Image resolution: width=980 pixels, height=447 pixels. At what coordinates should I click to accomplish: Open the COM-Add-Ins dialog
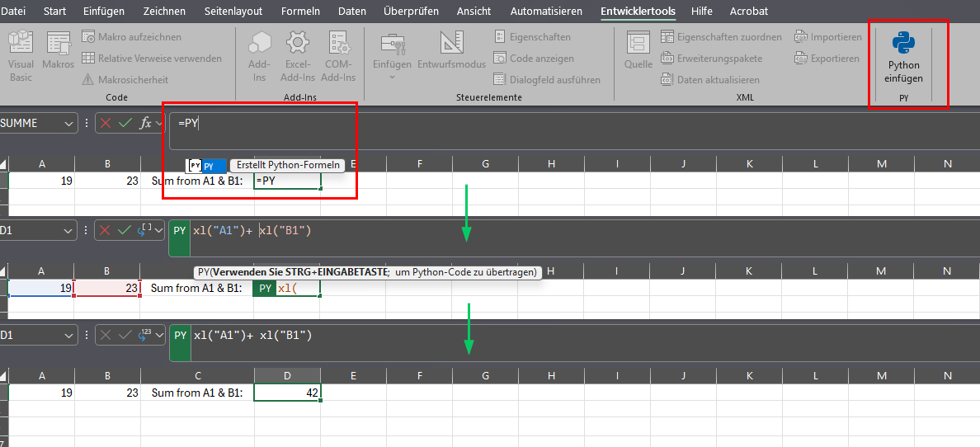(x=338, y=56)
